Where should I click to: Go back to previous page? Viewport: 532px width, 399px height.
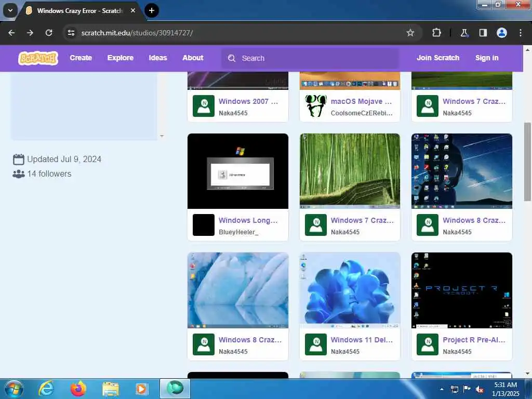(11, 33)
